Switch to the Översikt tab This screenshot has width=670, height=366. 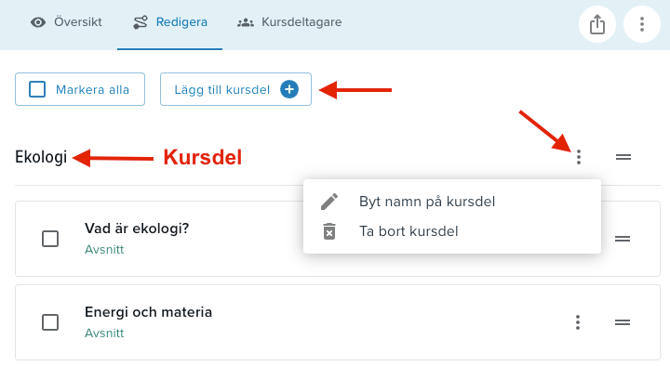click(66, 22)
